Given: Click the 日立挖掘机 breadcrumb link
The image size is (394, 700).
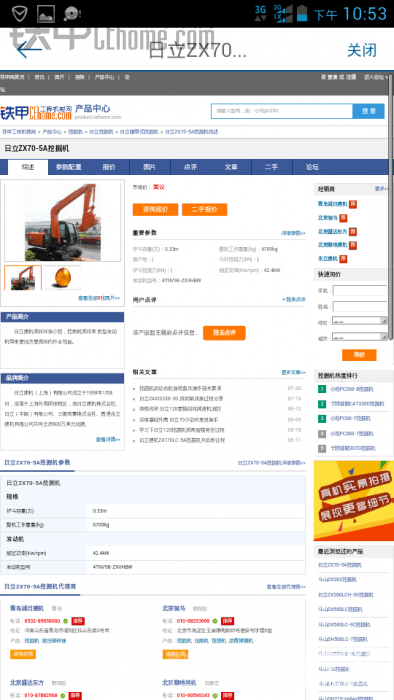Looking at the screenshot, I should (x=101, y=132).
